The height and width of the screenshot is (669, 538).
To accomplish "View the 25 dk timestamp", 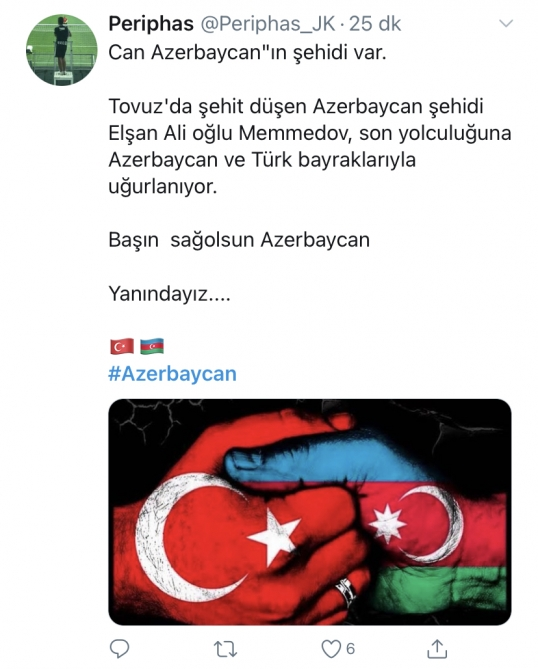I will click(x=375, y=23).
